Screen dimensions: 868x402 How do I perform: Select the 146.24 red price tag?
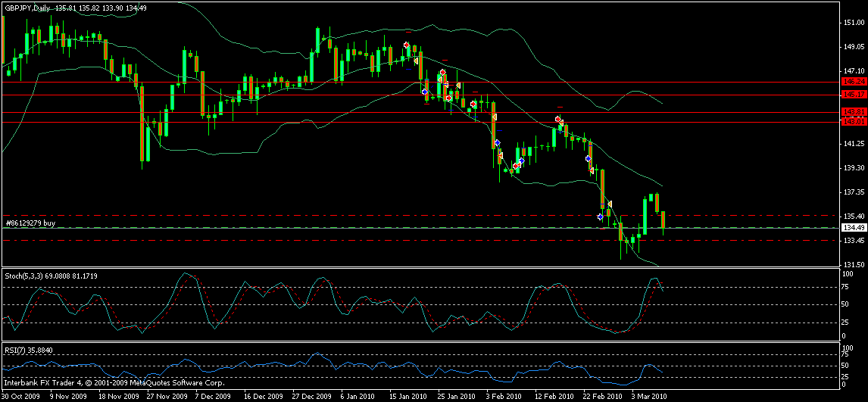[854, 81]
